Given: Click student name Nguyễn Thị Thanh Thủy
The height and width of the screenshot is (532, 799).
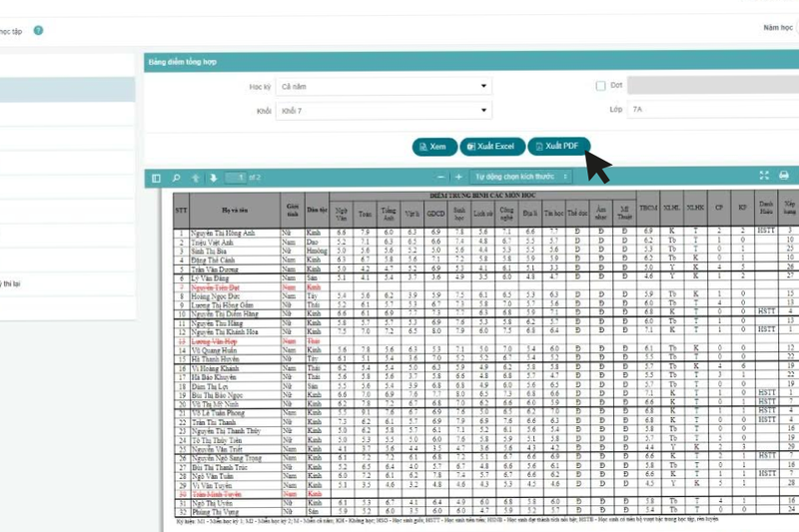Looking at the screenshot, I should coord(226,431).
